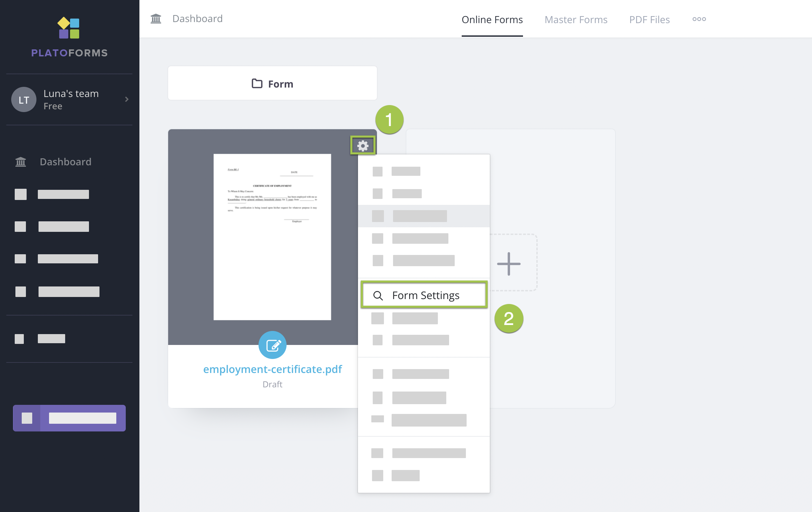Open the Dashboard menu item
This screenshot has width=812, height=512.
click(x=65, y=161)
